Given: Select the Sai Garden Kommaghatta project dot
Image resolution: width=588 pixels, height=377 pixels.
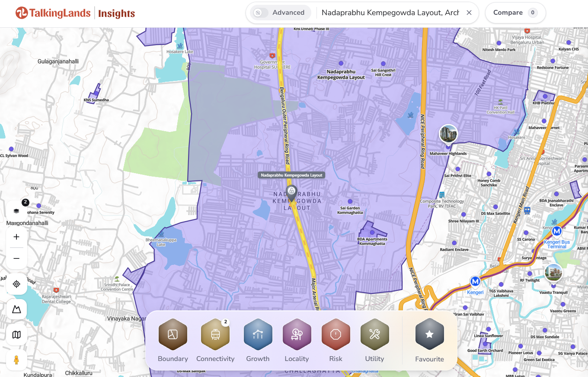Looking at the screenshot, I should coord(350,201).
